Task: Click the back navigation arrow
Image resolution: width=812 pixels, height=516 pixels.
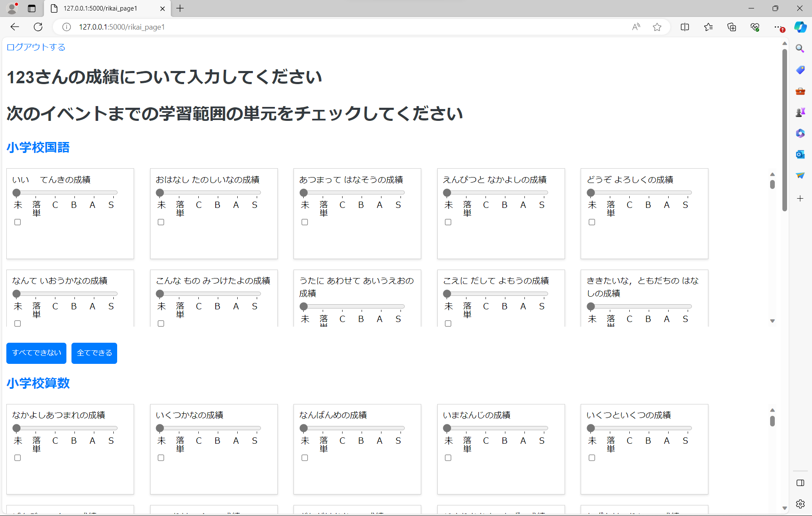Action: click(x=15, y=27)
